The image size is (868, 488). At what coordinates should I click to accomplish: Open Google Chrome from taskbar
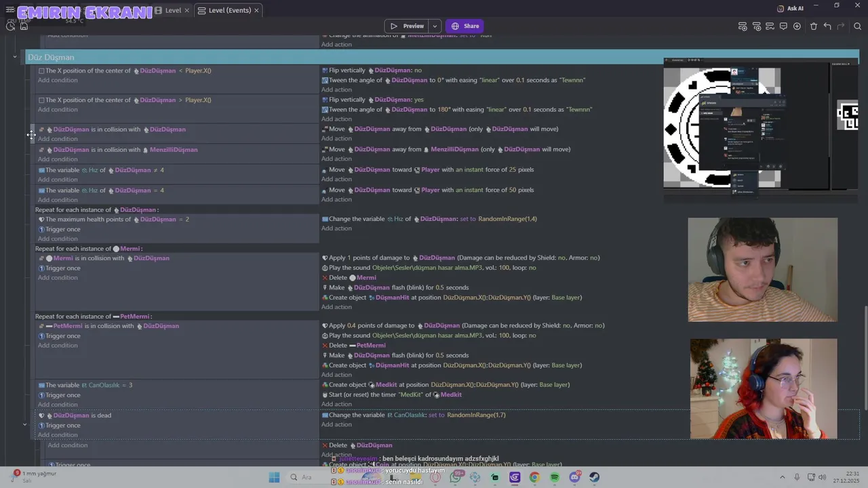(x=534, y=477)
